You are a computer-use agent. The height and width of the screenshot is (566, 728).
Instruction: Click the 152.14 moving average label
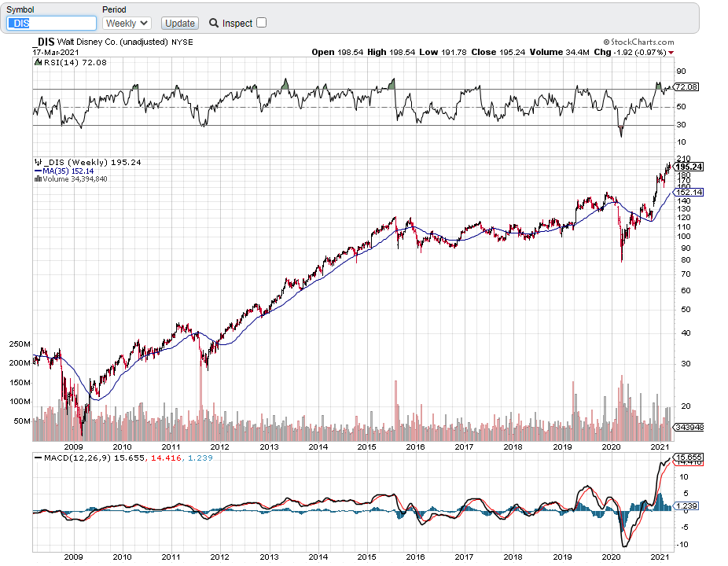point(689,193)
